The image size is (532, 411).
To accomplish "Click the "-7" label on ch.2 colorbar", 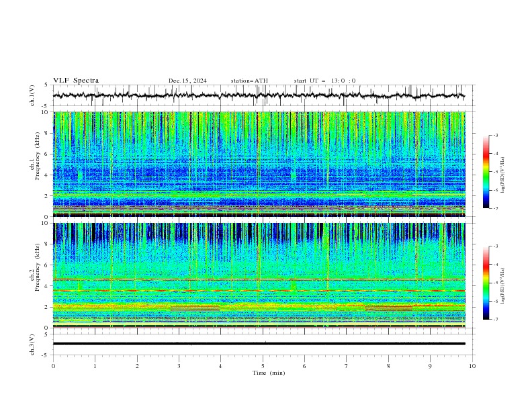I will tap(495, 319).
